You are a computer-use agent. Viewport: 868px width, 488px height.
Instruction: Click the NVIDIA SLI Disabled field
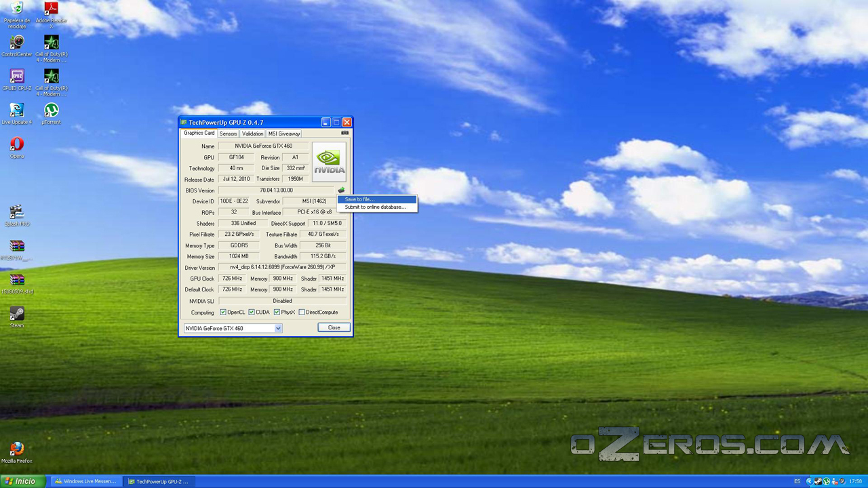point(282,301)
